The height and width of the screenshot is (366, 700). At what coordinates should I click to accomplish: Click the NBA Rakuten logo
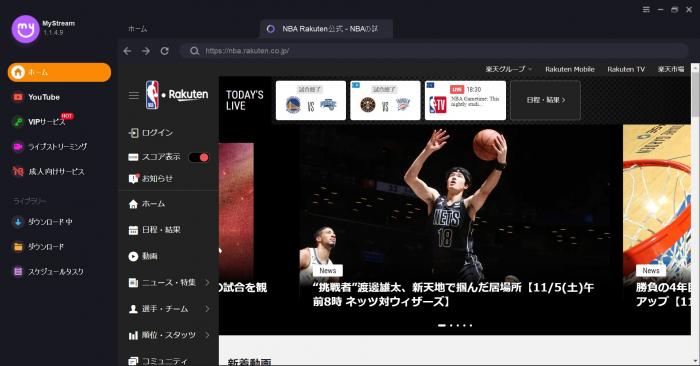pyautogui.click(x=177, y=95)
